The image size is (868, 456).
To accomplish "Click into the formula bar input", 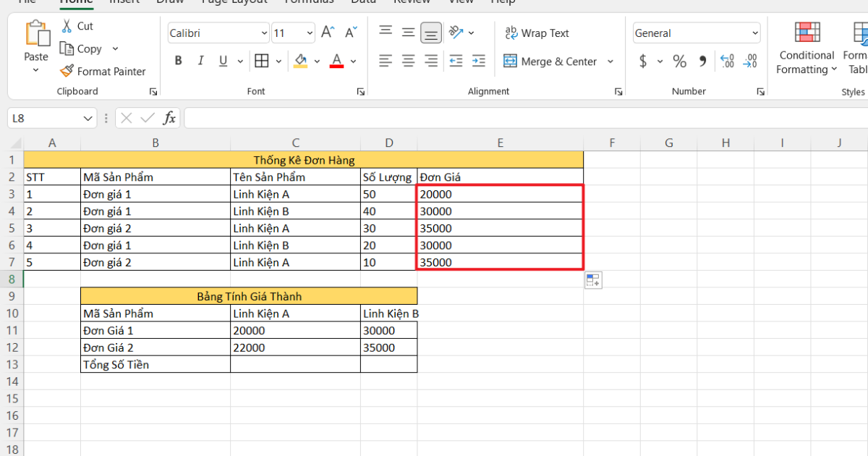I will pyautogui.click(x=526, y=118).
